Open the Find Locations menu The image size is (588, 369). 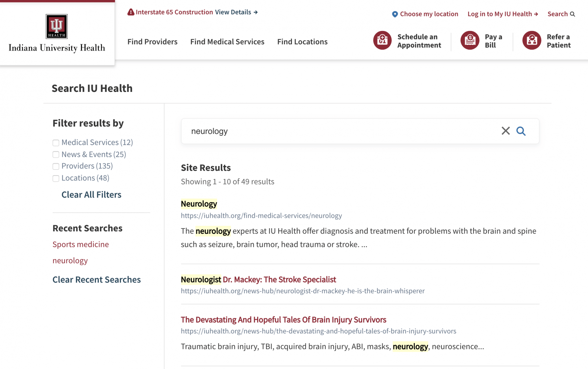click(x=302, y=42)
